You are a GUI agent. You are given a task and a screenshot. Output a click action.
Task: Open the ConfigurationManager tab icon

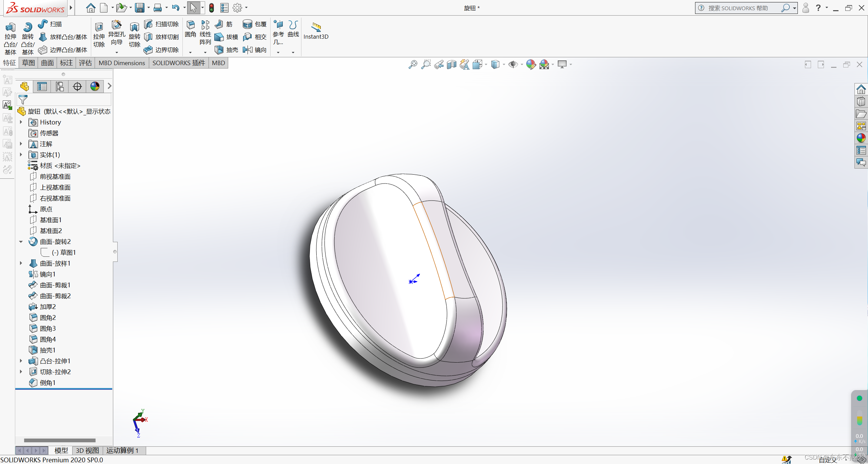[60, 86]
